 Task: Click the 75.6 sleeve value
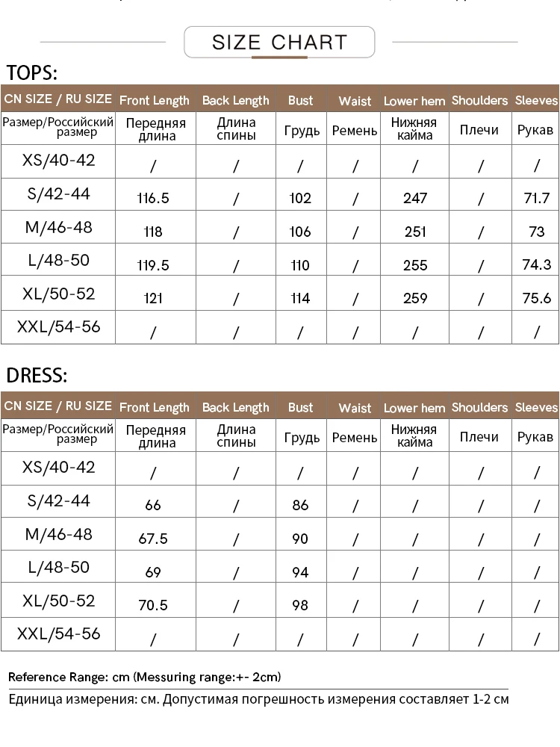point(537,298)
